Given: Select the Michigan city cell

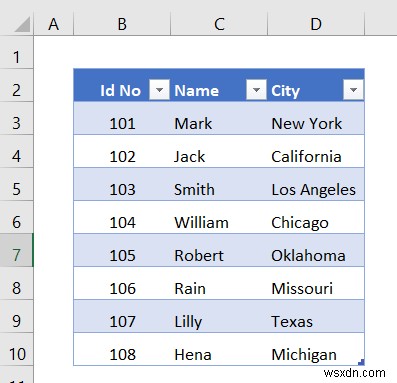Looking at the screenshot, I should [316, 349].
